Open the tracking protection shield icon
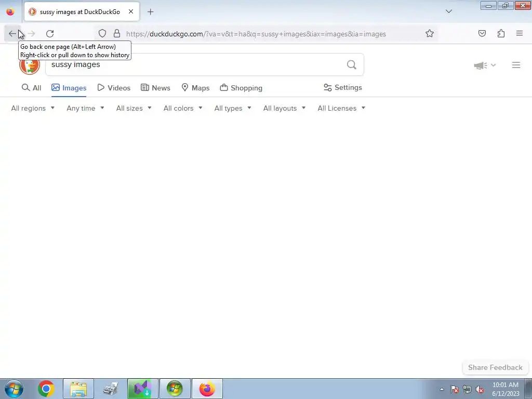This screenshot has width=532, height=399. pos(102,33)
